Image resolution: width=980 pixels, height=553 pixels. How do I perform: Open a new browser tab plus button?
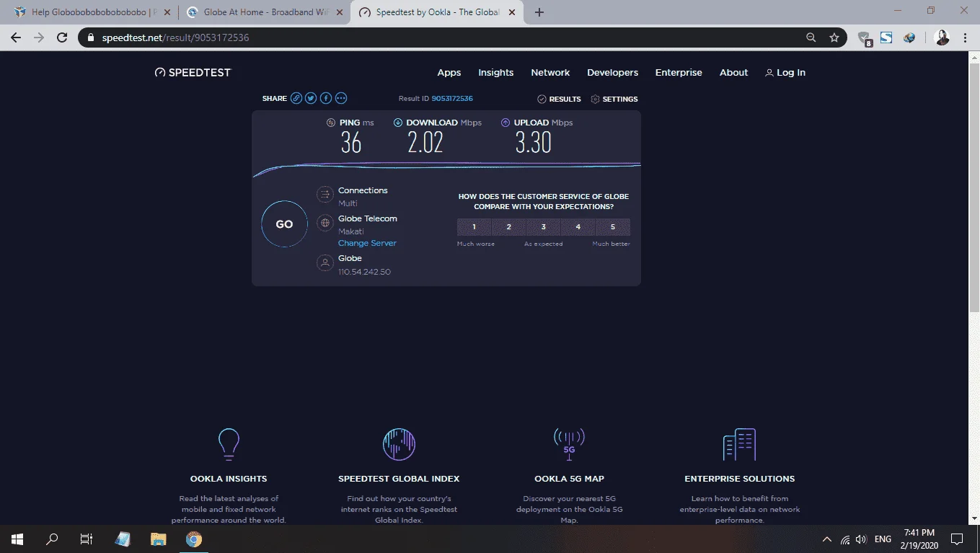[539, 12]
